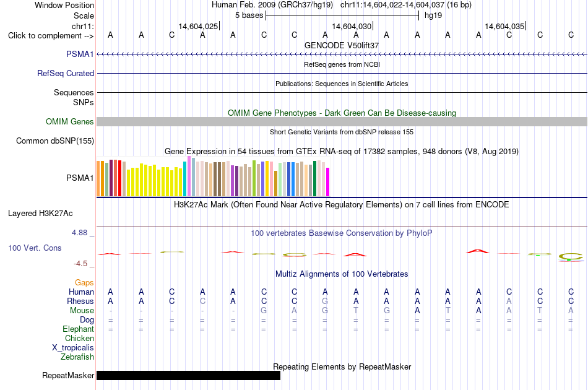This screenshot has height=390, width=588.
Task: Click the 'Sequences' track label
Action: [x=74, y=92]
